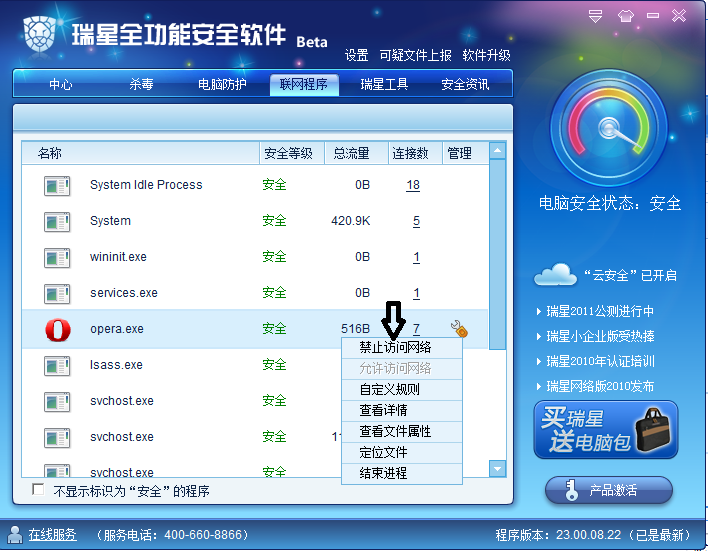This screenshot has height=551, width=708.
Task: Open 设置 settings link
Action: pos(356,56)
